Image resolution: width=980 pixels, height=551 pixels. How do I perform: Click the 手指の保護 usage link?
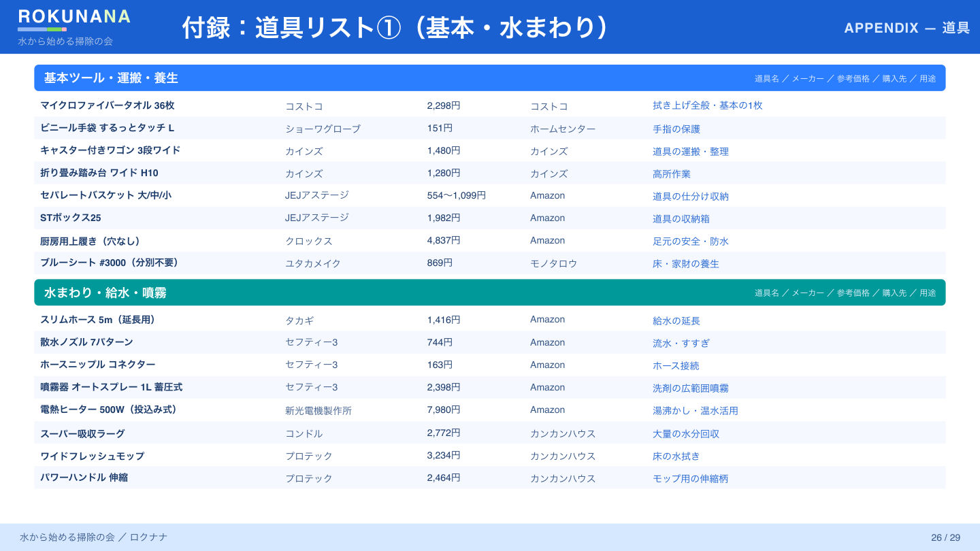pyautogui.click(x=676, y=129)
